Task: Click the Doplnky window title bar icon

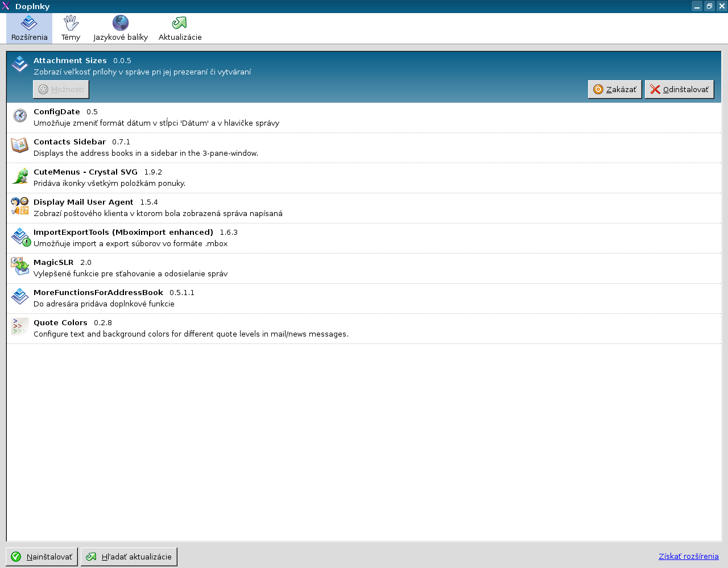Action: click(6, 6)
